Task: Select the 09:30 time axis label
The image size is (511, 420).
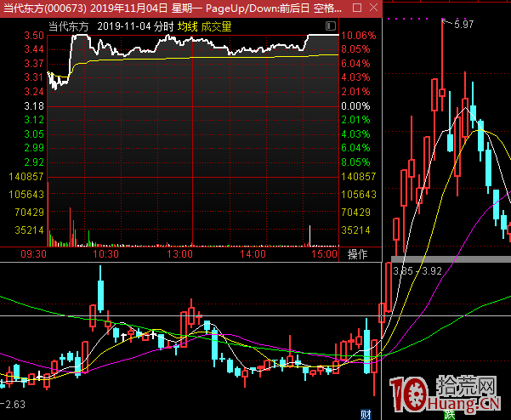Action: (33, 254)
